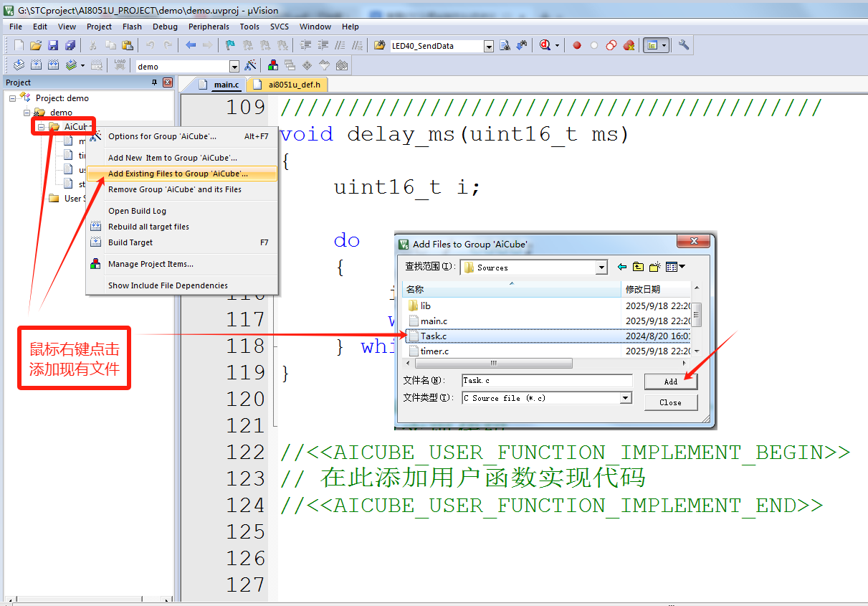
Task: Select 'Add Existing Files to Group' menu entry
Action: [x=178, y=174]
